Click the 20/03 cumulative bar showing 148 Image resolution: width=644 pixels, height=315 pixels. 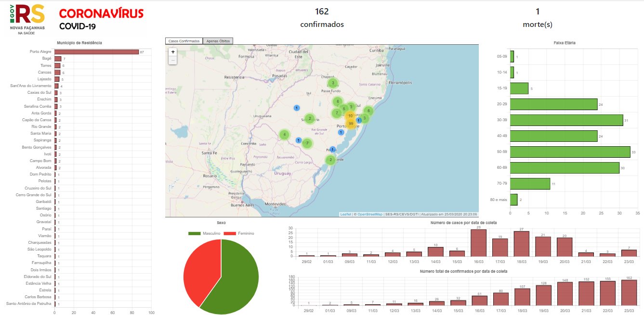click(565, 294)
